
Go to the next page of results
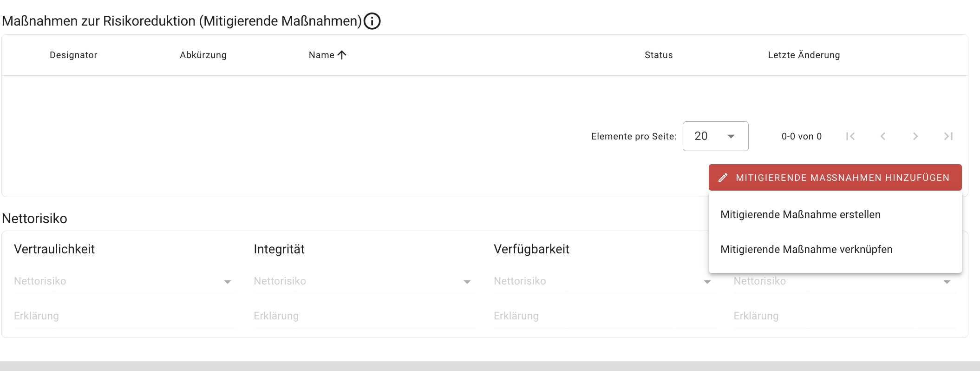tap(915, 136)
